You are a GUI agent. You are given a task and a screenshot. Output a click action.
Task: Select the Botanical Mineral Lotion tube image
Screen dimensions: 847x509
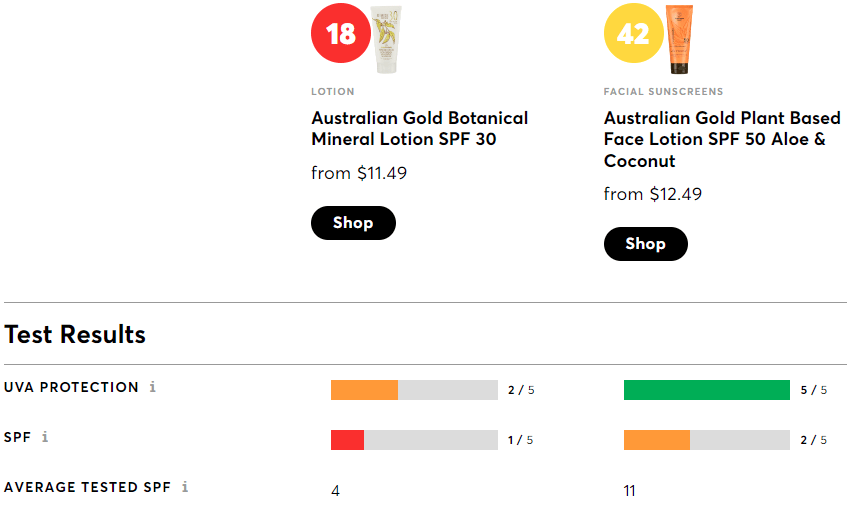click(x=387, y=40)
